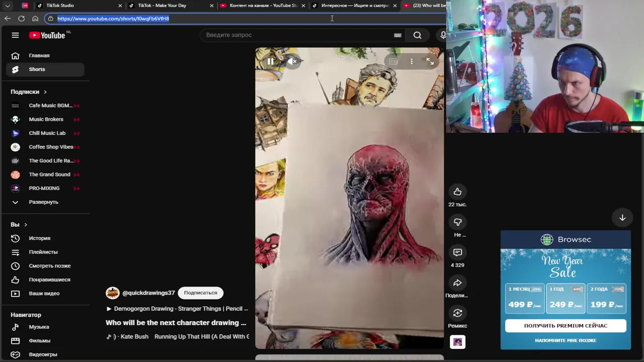Open 'Смотреть позже' watch later
This screenshot has height=362, width=644.
45,266
